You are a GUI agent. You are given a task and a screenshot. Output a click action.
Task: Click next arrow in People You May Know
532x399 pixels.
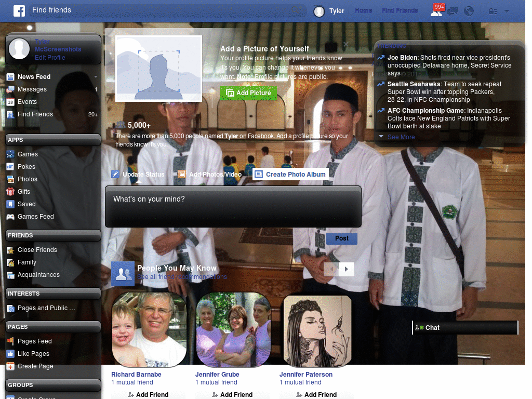click(347, 269)
